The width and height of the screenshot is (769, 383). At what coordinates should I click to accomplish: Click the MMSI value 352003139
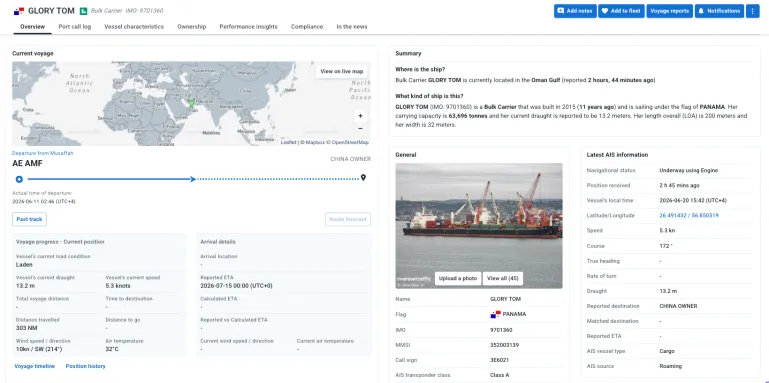pos(504,345)
